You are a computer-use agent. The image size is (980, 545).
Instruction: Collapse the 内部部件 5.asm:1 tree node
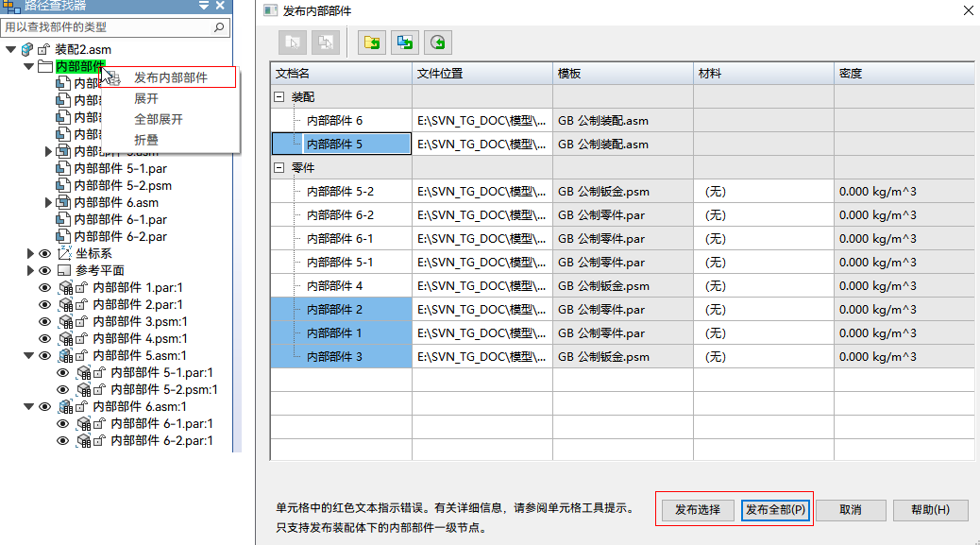click(28, 355)
